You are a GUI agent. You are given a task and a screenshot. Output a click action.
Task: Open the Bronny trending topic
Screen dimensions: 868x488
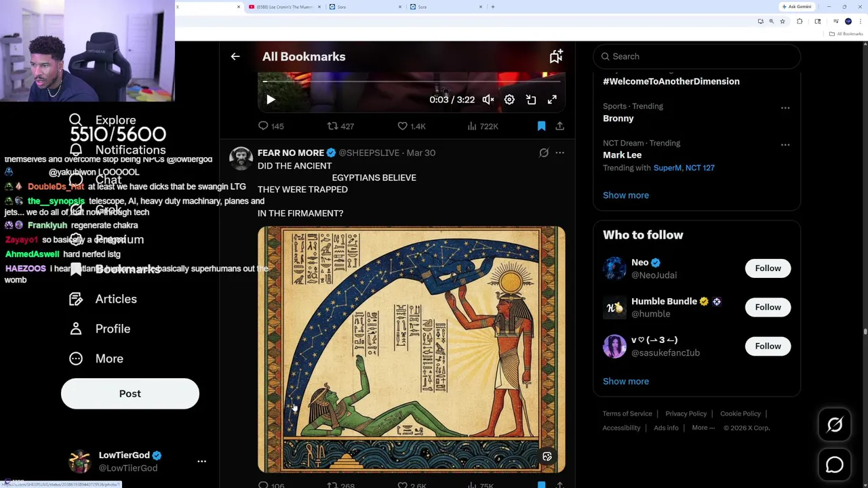tap(618, 118)
